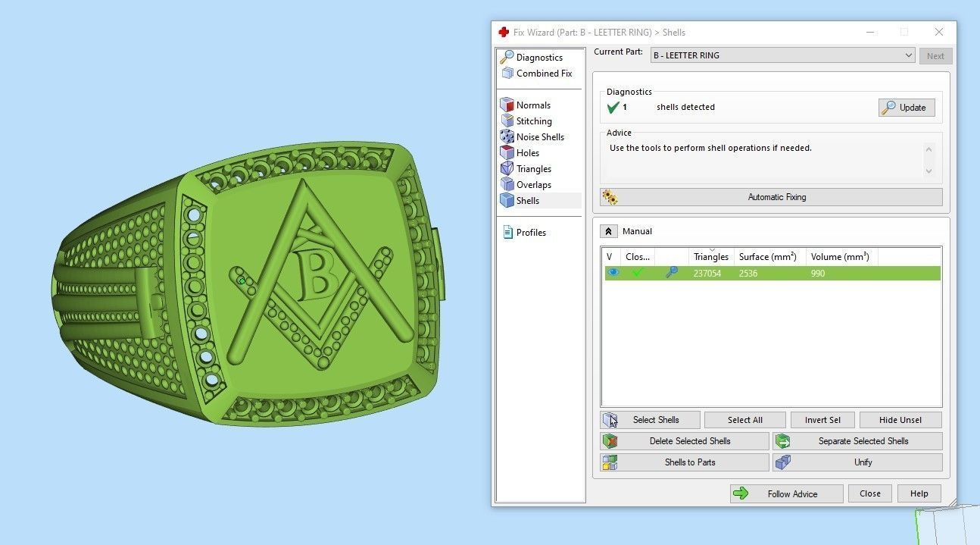
Task: Click the Stitching cube icon
Action: click(x=507, y=121)
